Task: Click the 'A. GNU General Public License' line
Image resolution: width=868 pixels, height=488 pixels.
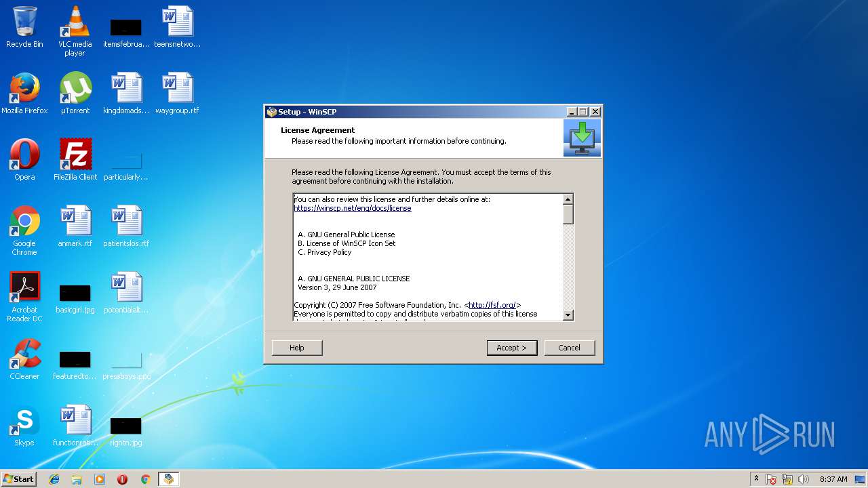Action: tap(346, 235)
